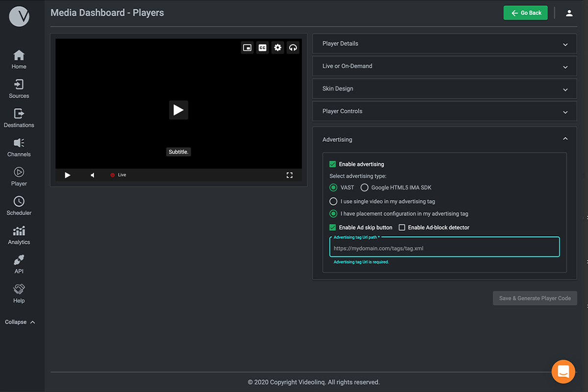Go to Scheduler in the sidebar
This screenshot has height=392, width=588.
[19, 206]
